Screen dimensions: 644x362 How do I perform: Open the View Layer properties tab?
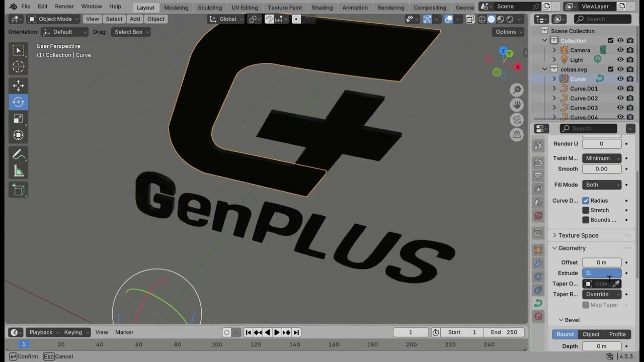(x=538, y=189)
